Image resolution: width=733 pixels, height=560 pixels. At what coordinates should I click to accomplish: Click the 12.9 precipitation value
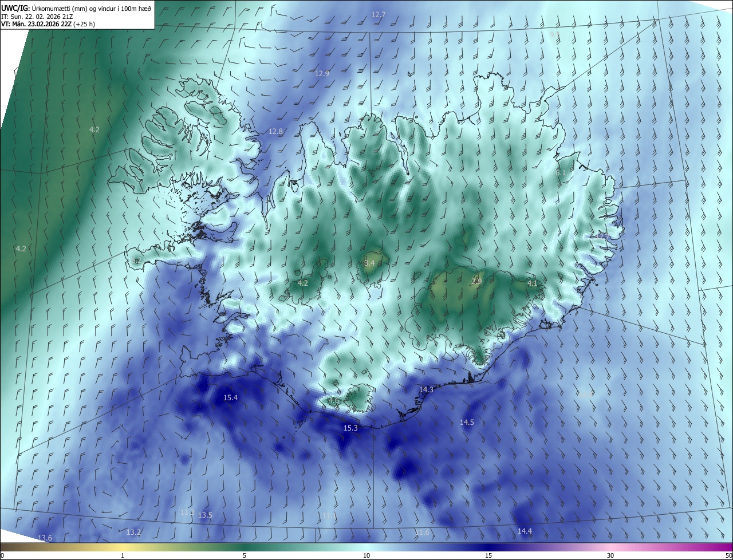pos(322,74)
